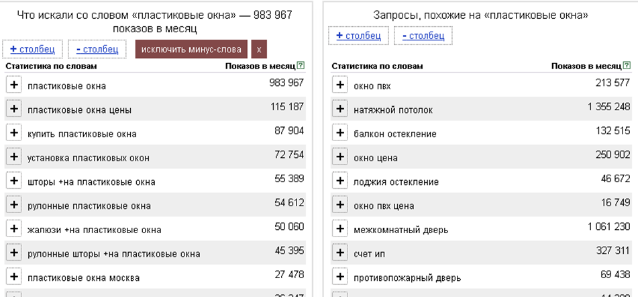Click right 'Статистика по словам' column header
The height and width of the screenshot is (297, 644).
coord(377,66)
